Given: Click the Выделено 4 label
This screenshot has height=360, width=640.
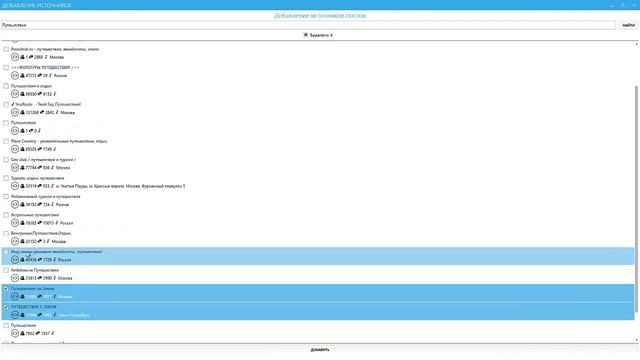Looking at the screenshot, I should click(x=321, y=35).
